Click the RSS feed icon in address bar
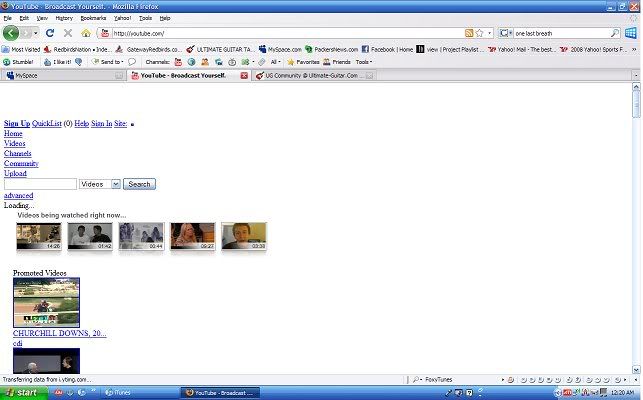Image resolution: width=643 pixels, height=400 pixels. [469, 33]
